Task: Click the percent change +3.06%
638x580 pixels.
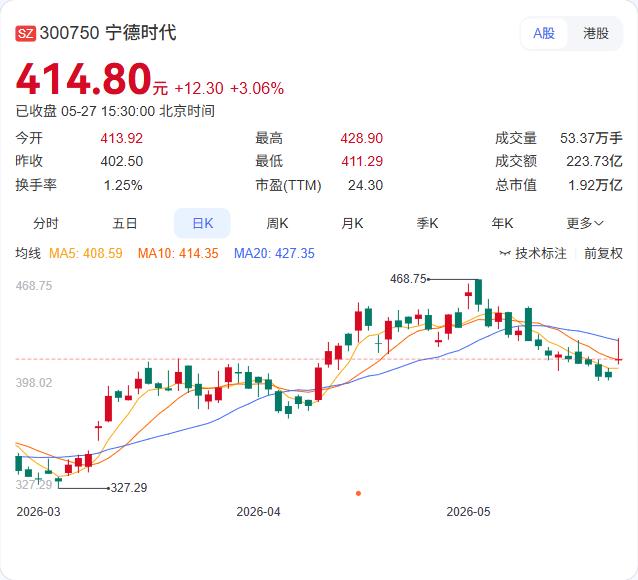Action: click(257, 88)
